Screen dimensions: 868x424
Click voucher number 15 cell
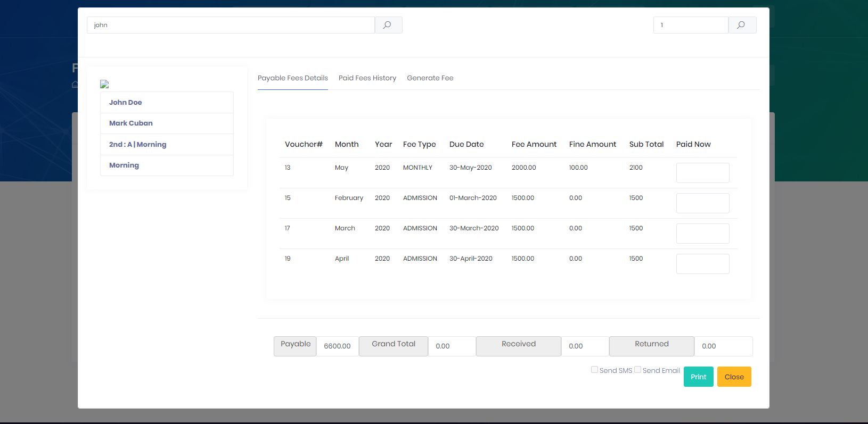(288, 198)
